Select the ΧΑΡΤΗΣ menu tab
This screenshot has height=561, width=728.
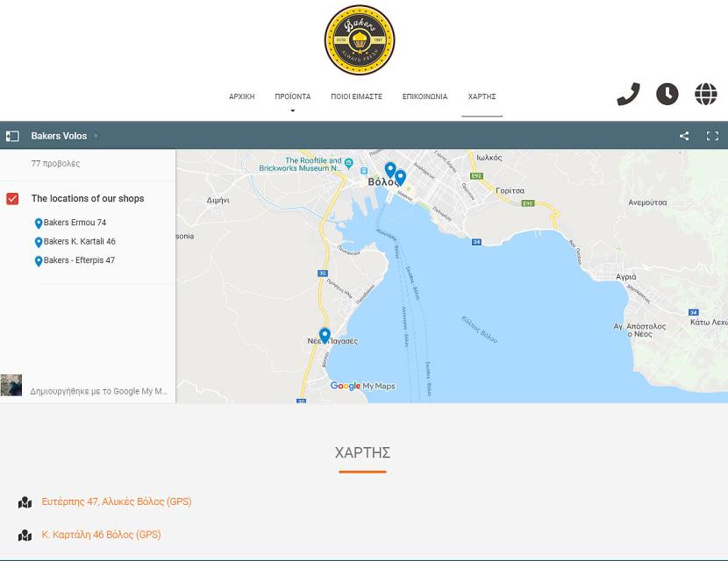point(482,96)
